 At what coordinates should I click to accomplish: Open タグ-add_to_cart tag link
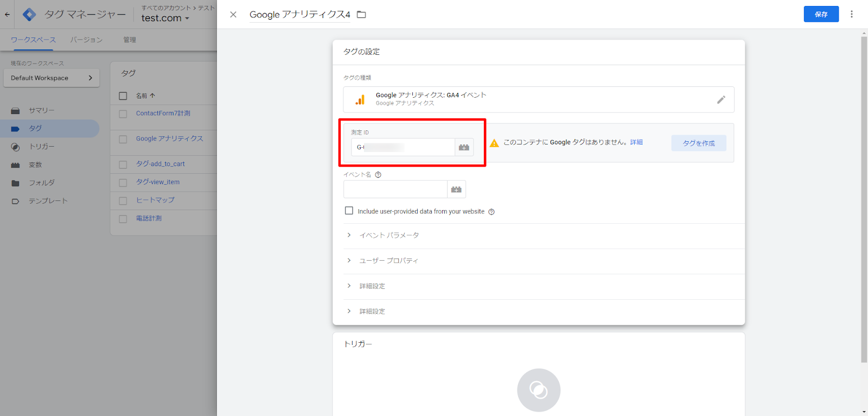pos(161,164)
